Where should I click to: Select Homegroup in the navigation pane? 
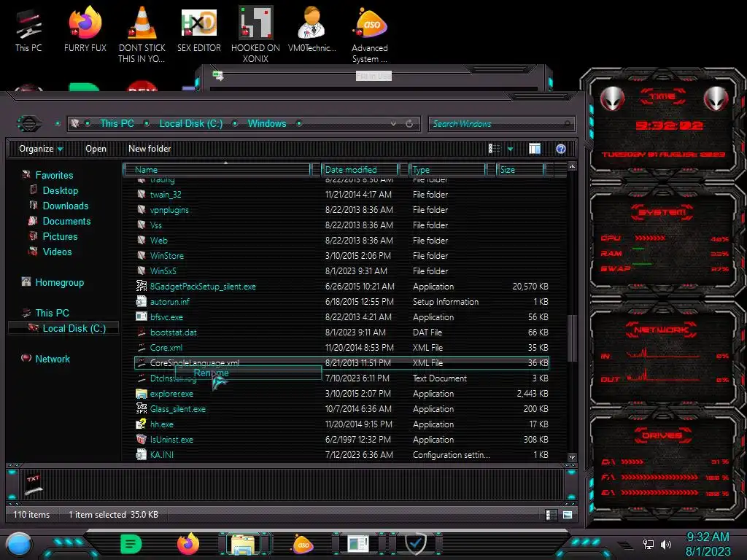(59, 282)
